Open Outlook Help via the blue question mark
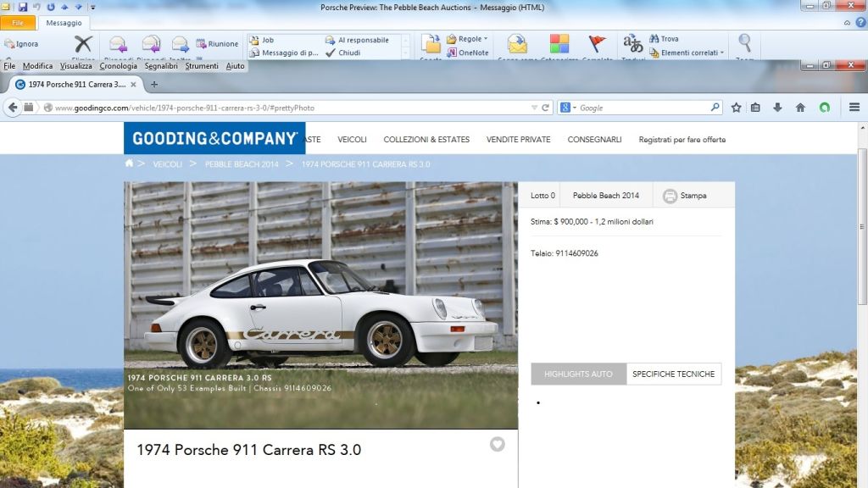868x488 pixels. pyautogui.click(x=861, y=23)
